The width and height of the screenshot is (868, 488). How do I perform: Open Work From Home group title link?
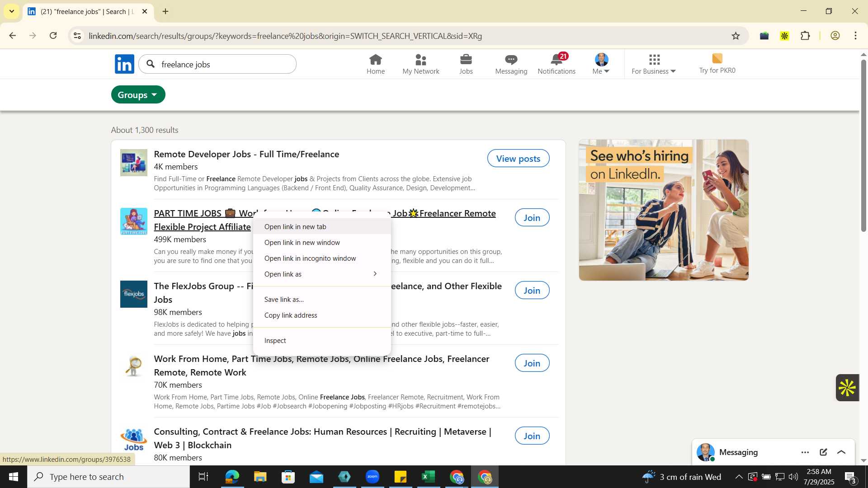point(321,366)
